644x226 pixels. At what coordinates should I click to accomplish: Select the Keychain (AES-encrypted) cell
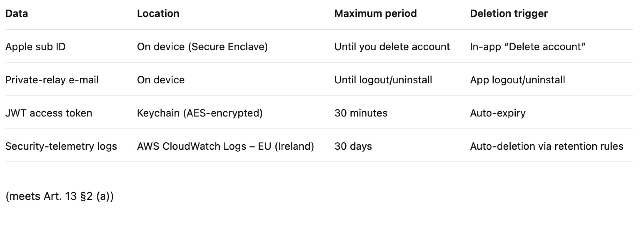click(200, 113)
